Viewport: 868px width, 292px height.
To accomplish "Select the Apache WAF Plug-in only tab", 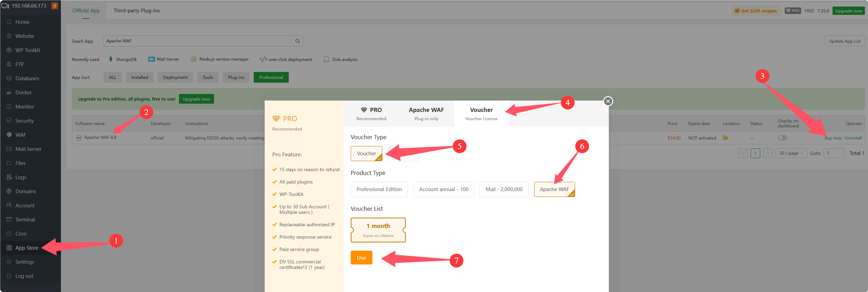I will click(426, 114).
